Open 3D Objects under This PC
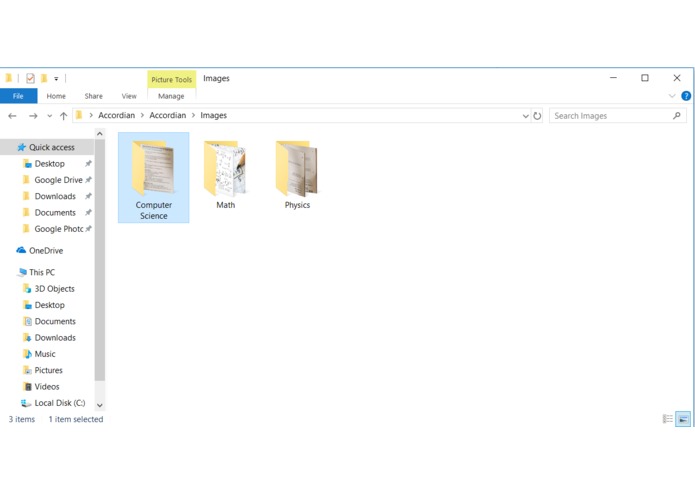Viewport: 695px width, 494px height. [54, 289]
